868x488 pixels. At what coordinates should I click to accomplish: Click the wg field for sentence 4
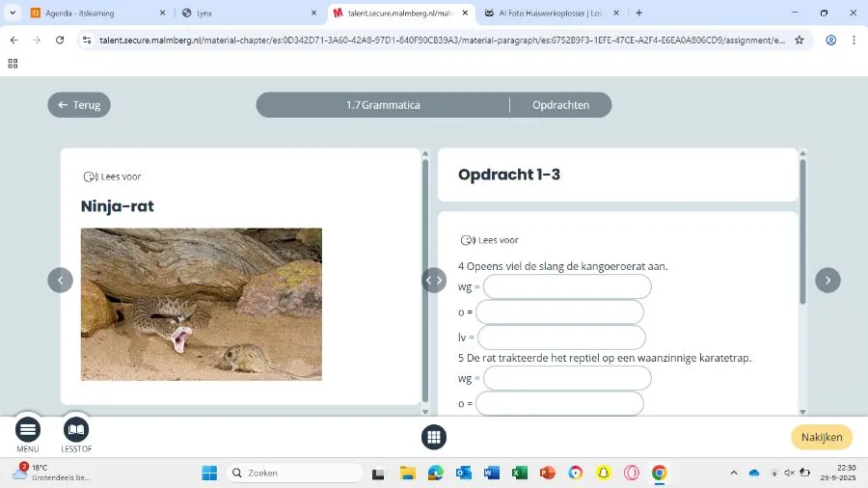click(x=567, y=287)
